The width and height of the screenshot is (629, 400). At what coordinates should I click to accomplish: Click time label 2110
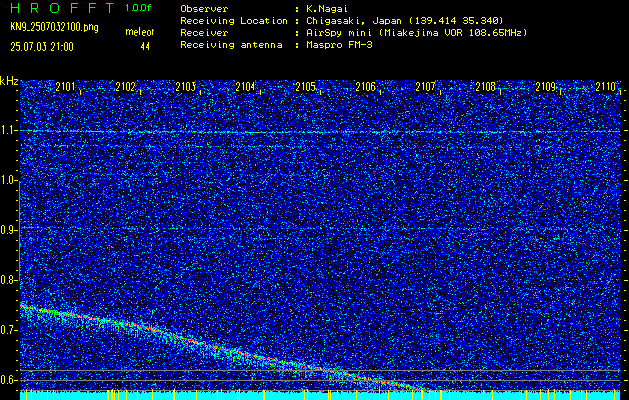(x=606, y=87)
